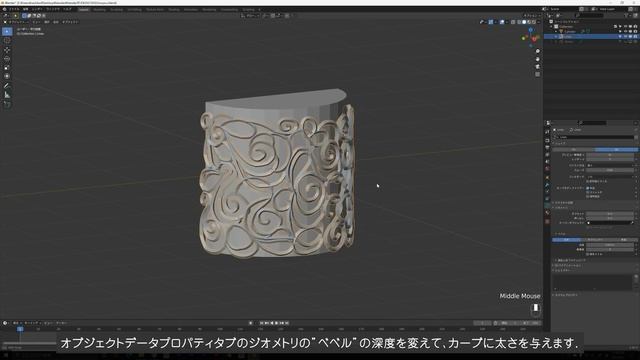Click the Extrude value field
This screenshot has width=640, height=360.
[610, 218]
